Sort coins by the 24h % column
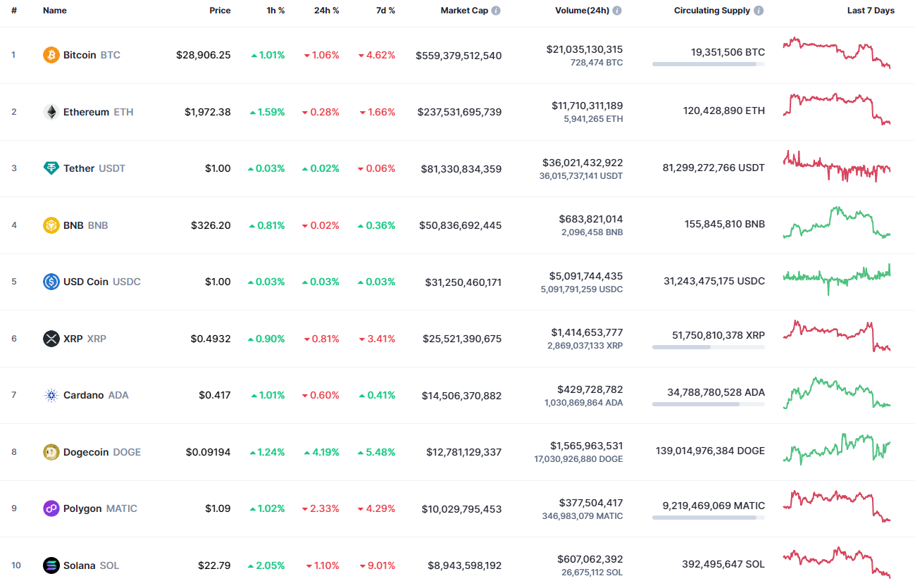The width and height of the screenshot is (915, 588). (326, 10)
